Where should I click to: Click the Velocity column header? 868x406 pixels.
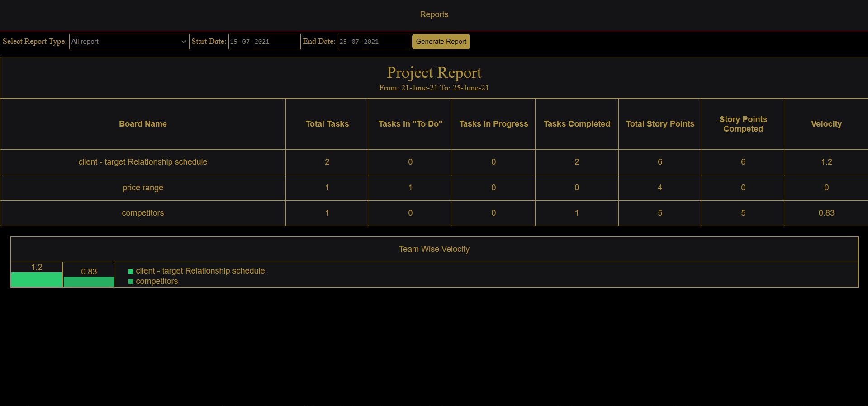[x=826, y=124]
